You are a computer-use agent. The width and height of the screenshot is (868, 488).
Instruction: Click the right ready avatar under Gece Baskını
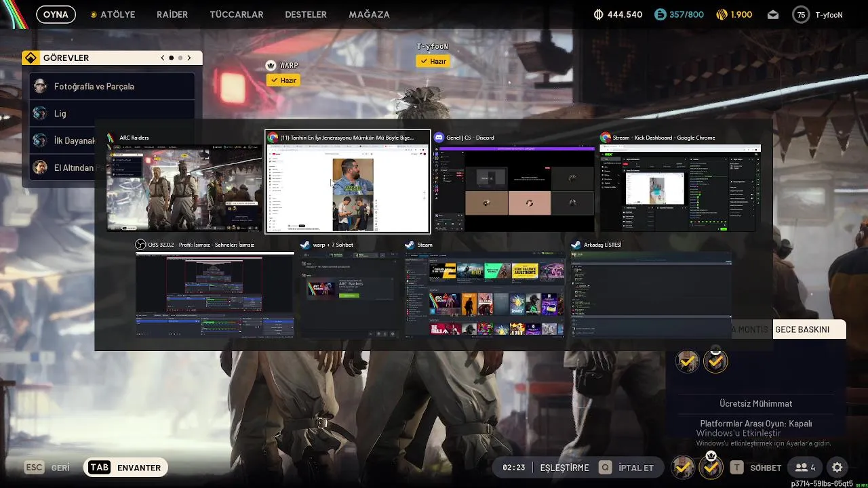click(x=715, y=360)
